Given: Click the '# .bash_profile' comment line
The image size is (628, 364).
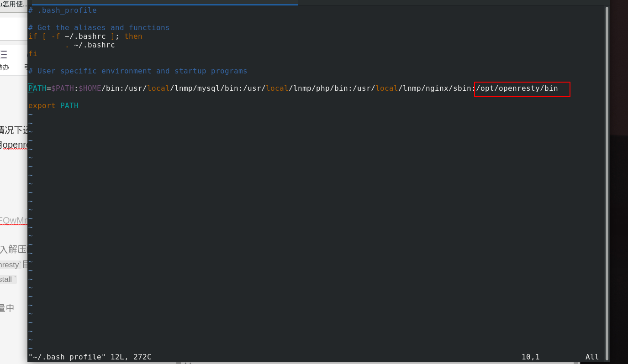Looking at the screenshot, I should point(63,10).
